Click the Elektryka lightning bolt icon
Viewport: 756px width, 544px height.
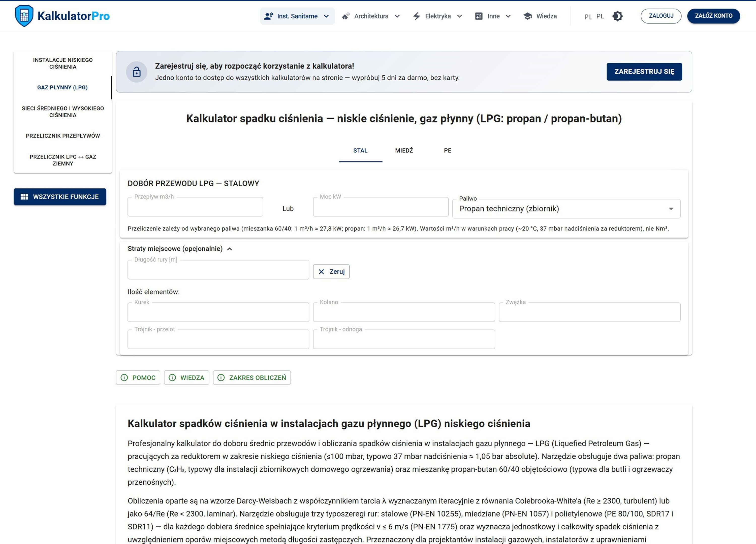417,16
